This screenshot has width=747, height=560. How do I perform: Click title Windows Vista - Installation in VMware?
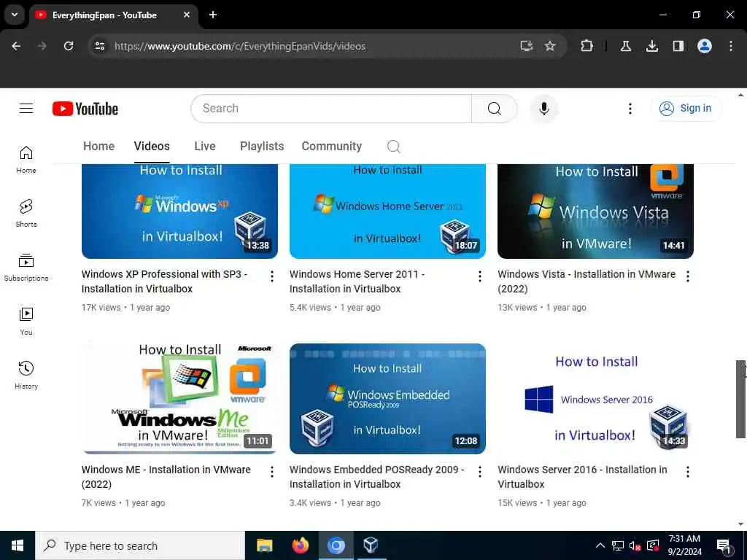click(587, 281)
